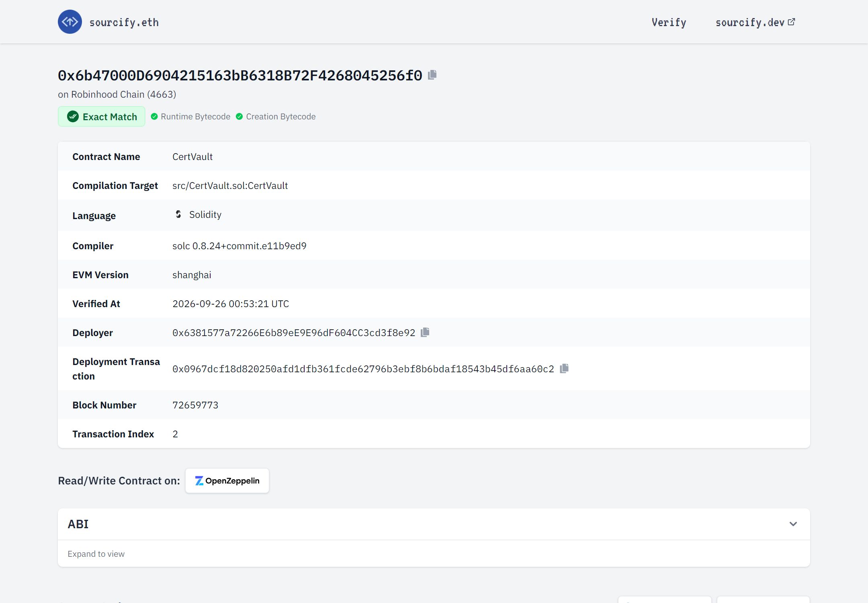Click the Creation Bytecode label
The image size is (868, 603).
281,117
